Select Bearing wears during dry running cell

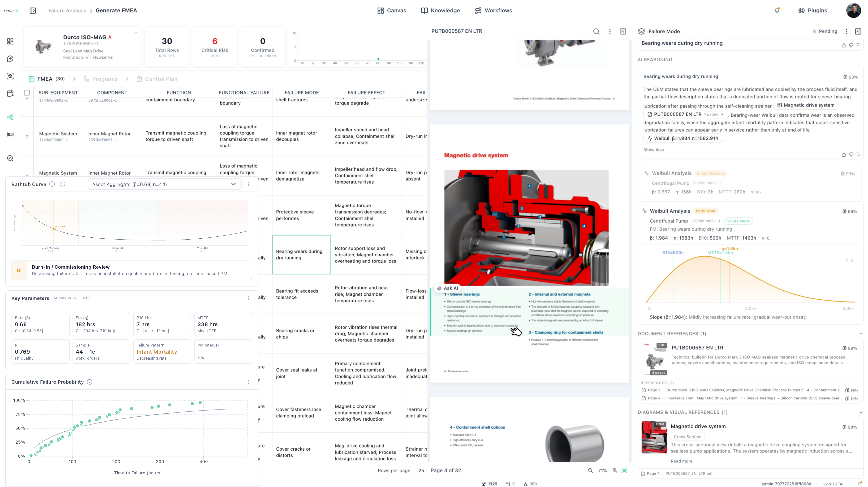(x=302, y=255)
